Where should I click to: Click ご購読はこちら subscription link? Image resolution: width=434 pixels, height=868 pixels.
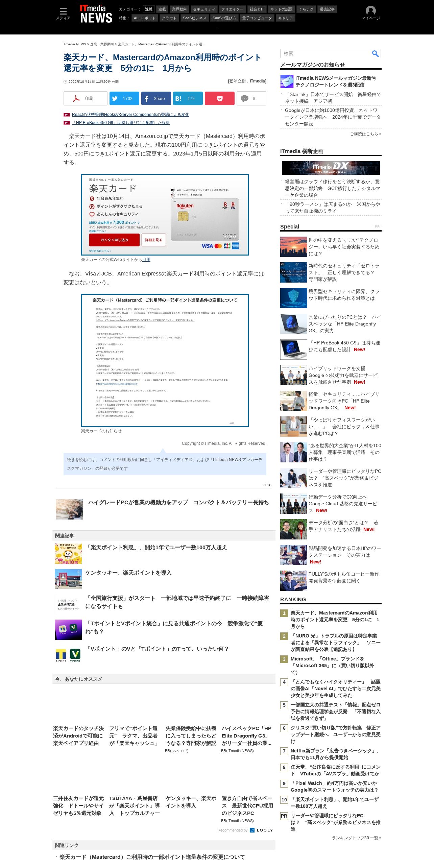pyautogui.click(x=365, y=134)
